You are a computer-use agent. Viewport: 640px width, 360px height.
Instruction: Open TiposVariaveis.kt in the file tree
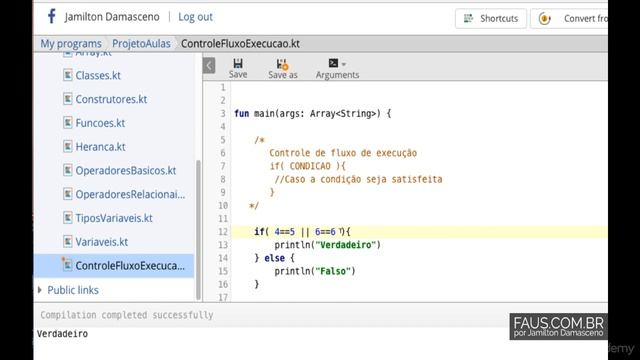click(114, 218)
